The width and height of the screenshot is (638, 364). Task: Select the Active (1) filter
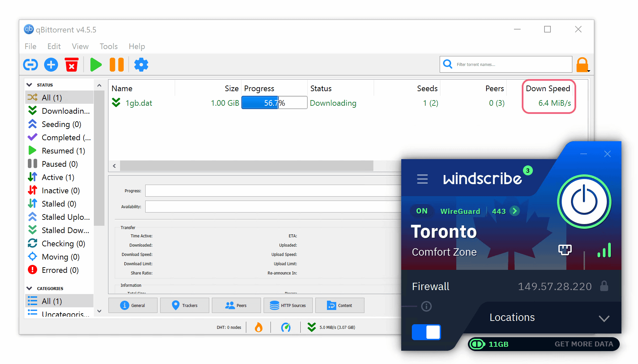(x=59, y=177)
